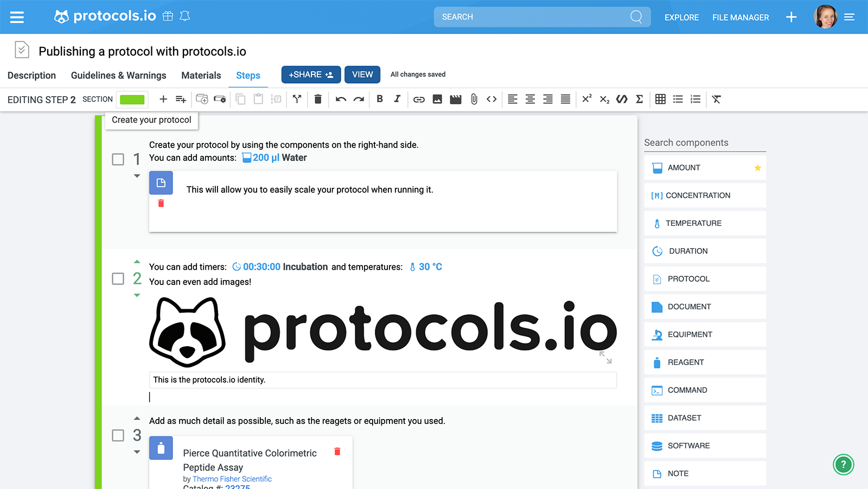Open the help question mark button
The image size is (868, 489).
[x=844, y=465]
